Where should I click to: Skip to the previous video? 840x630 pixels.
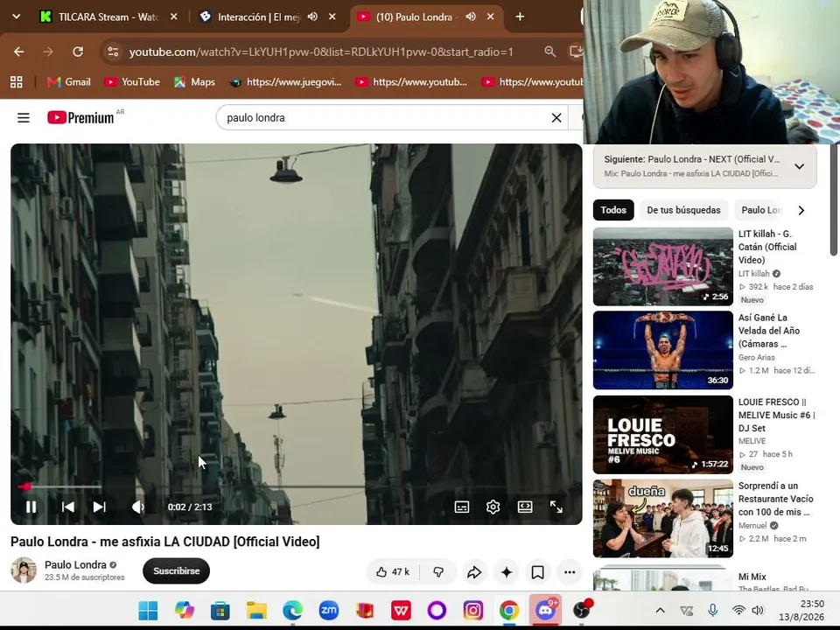pos(68,507)
